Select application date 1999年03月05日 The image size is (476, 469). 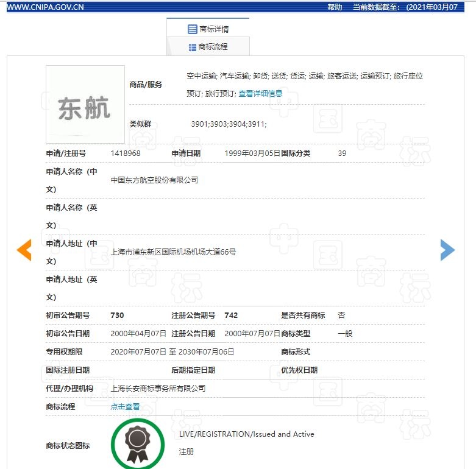(x=252, y=153)
